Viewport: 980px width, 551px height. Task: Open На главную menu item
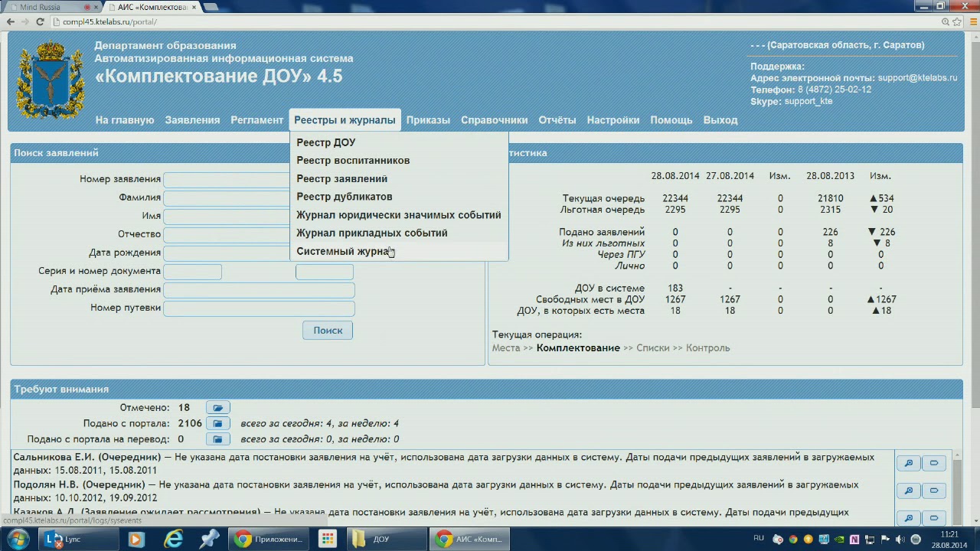click(x=125, y=120)
